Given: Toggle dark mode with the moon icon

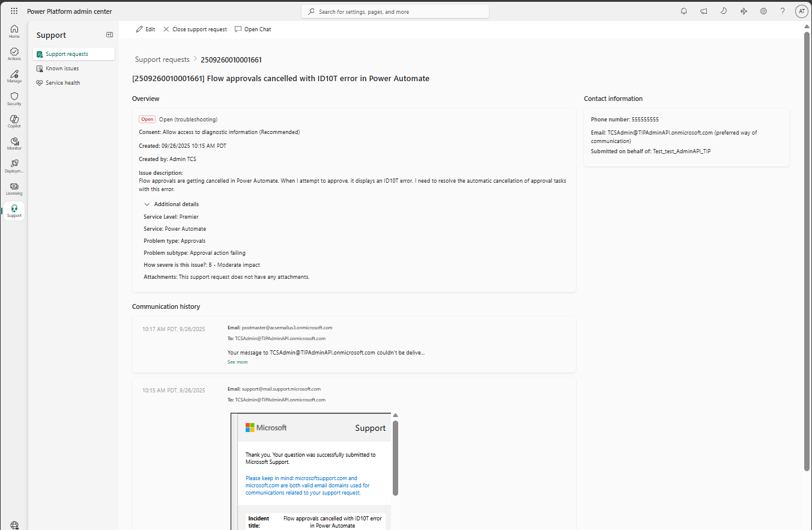Looking at the screenshot, I should click(724, 11).
